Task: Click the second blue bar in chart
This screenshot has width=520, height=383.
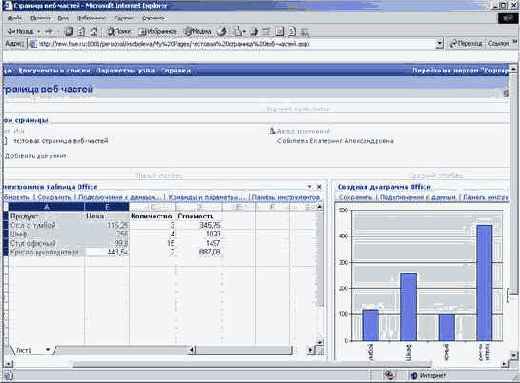Action: point(408,307)
